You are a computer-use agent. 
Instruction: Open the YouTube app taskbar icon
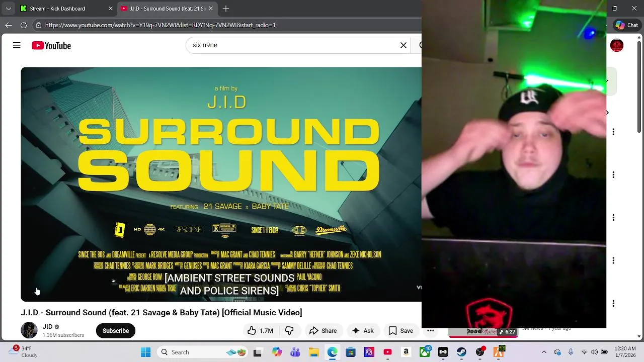click(x=387, y=352)
